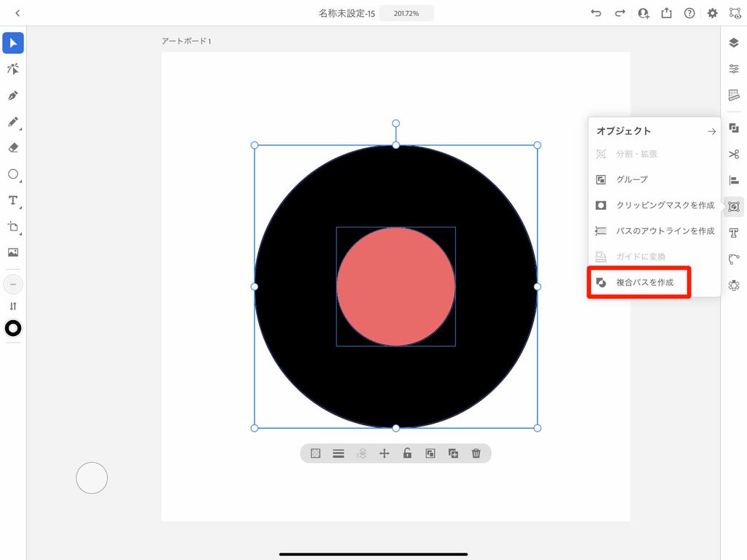Choose 複合パスを作成
The height and width of the screenshot is (560, 747).
[x=653, y=282]
